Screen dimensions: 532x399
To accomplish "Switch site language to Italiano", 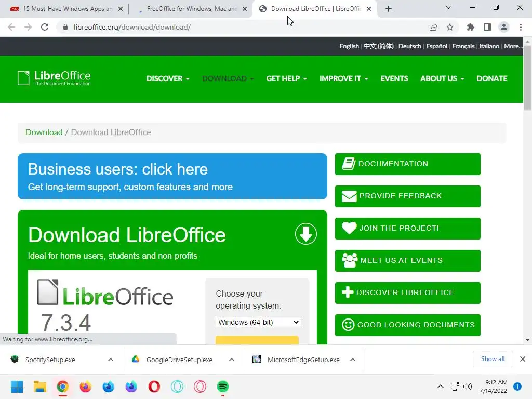I will (489, 46).
